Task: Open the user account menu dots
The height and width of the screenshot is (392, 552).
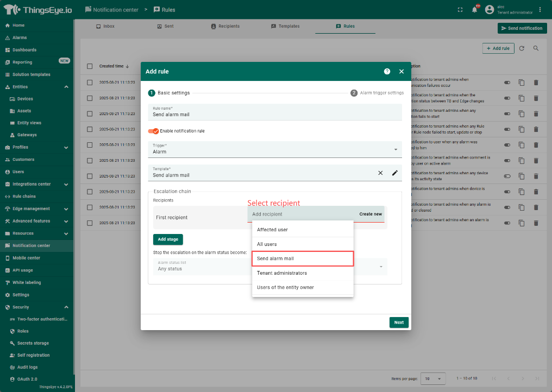Action: point(540,10)
